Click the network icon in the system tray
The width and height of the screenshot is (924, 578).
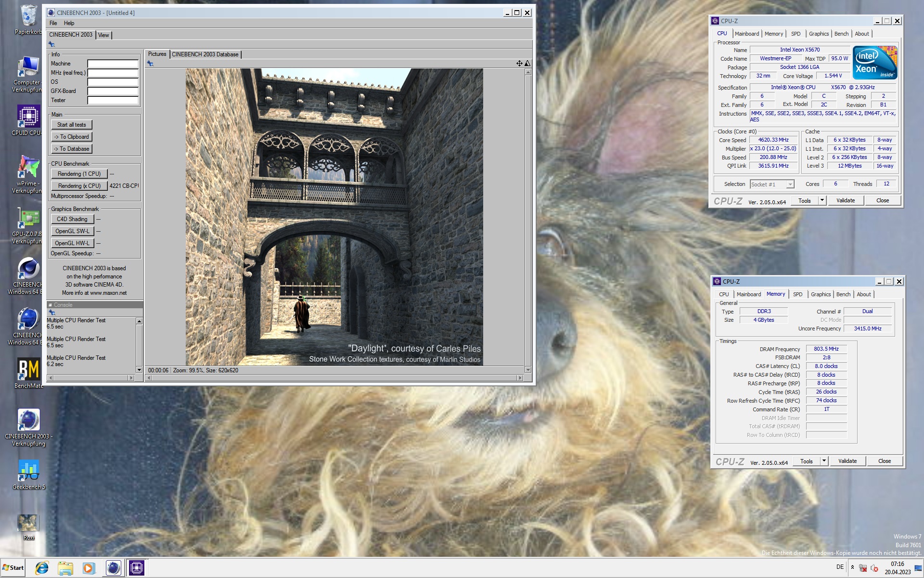click(x=863, y=568)
